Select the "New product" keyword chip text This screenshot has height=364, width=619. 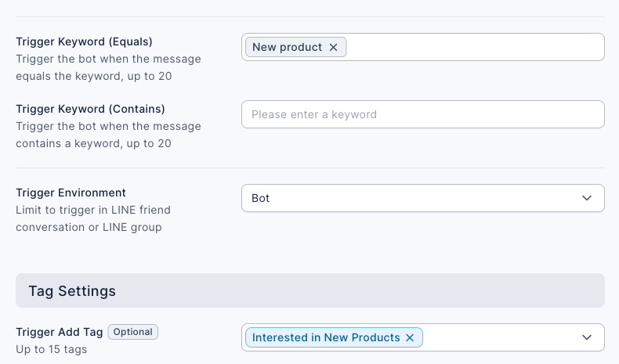click(287, 47)
